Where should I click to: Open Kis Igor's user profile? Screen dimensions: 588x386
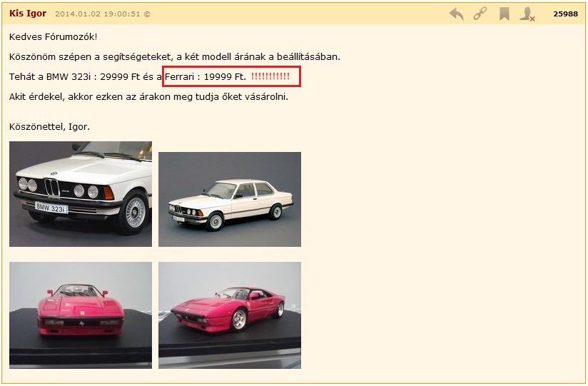tap(28, 14)
